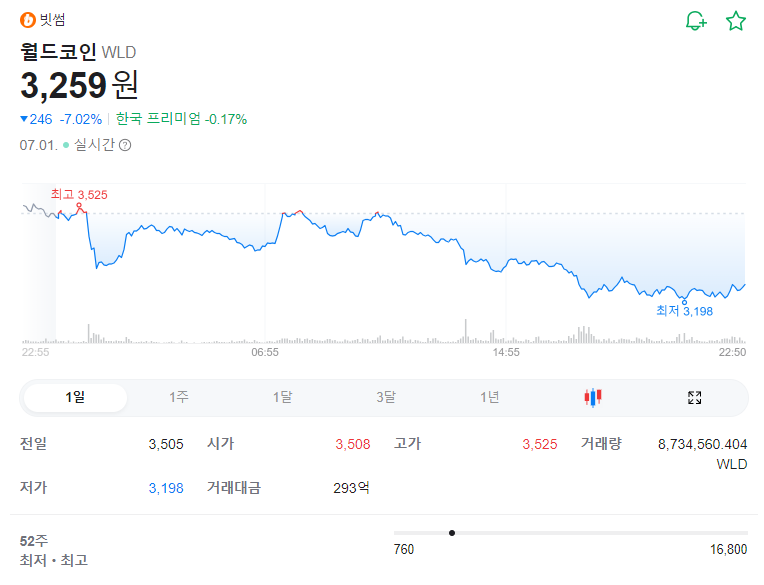Click the 시가 value 3,508
Viewport: 764px width, 585px height.
(x=353, y=444)
